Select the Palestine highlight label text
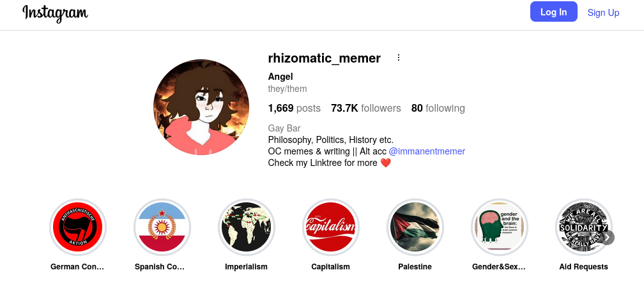 point(415,267)
